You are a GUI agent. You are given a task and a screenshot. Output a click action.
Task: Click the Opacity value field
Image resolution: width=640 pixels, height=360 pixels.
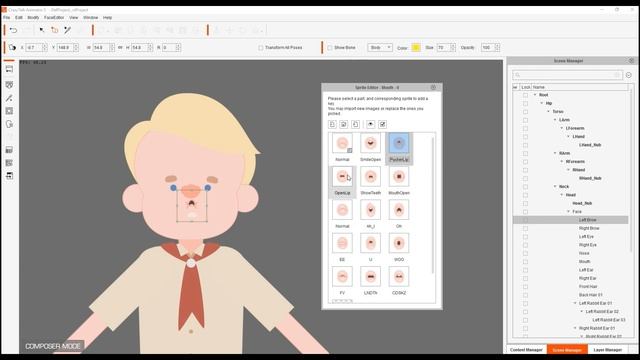click(x=487, y=48)
